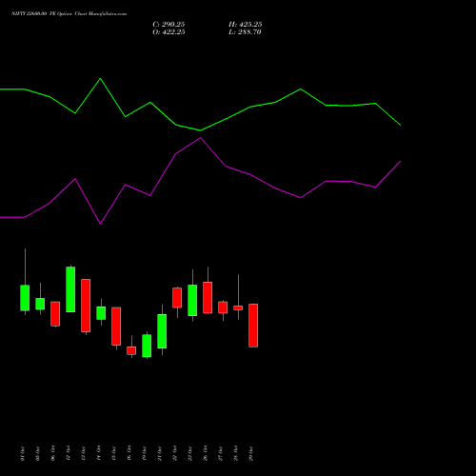The width and height of the screenshot is (476, 476).
Task: Click the green line's right endpoint
Action: [401, 126]
